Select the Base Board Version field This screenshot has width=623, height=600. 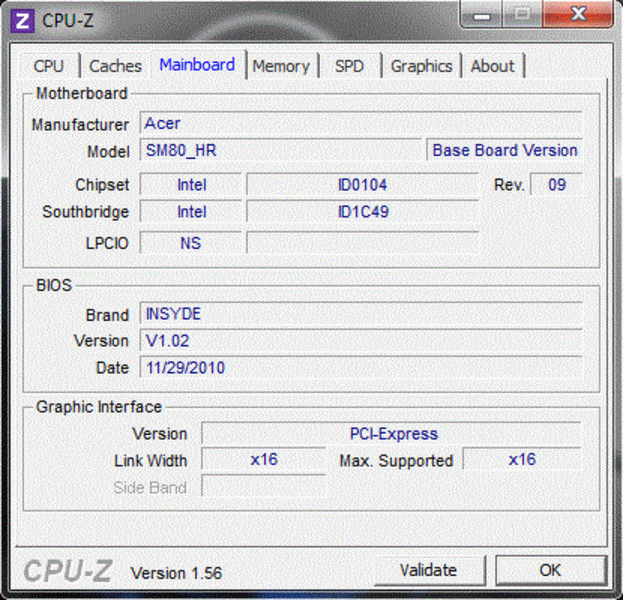pos(505,150)
